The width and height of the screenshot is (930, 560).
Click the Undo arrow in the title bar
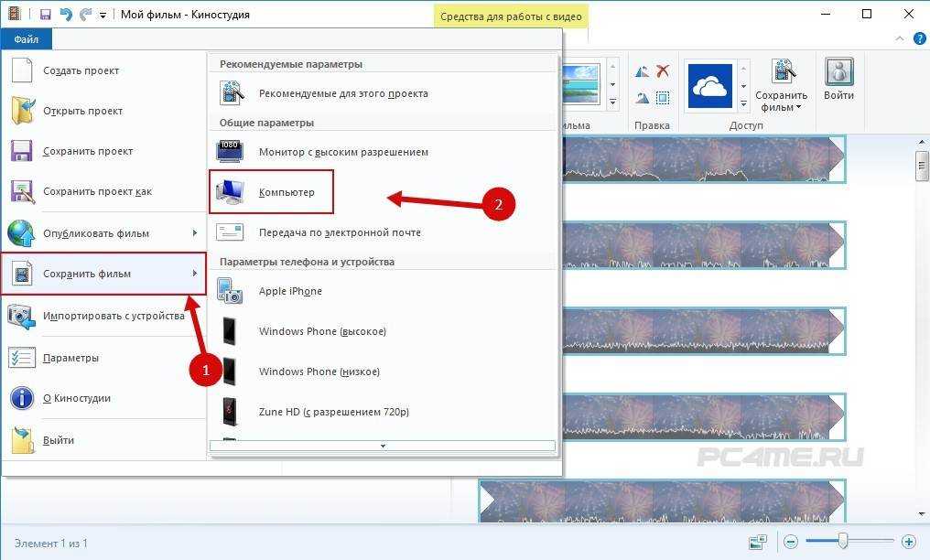[66, 15]
